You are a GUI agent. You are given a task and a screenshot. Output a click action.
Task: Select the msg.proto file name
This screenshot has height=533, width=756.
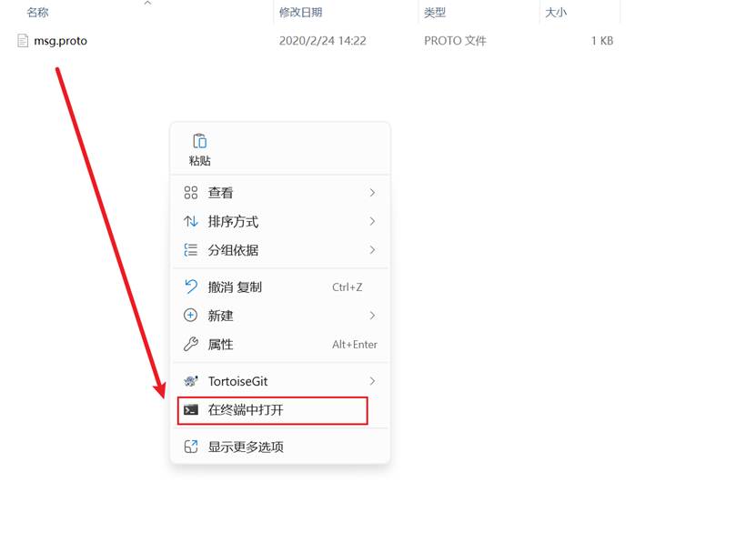(x=60, y=41)
